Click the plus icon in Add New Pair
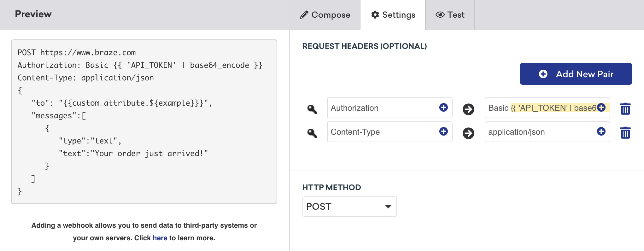The height and width of the screenshot is (251, 644). 543,74
